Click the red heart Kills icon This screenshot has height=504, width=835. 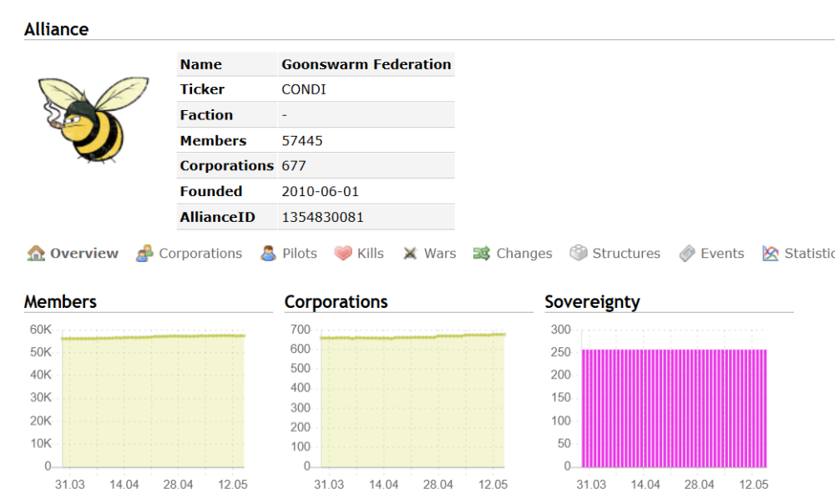pyautogui.click(x=343, y=254)
